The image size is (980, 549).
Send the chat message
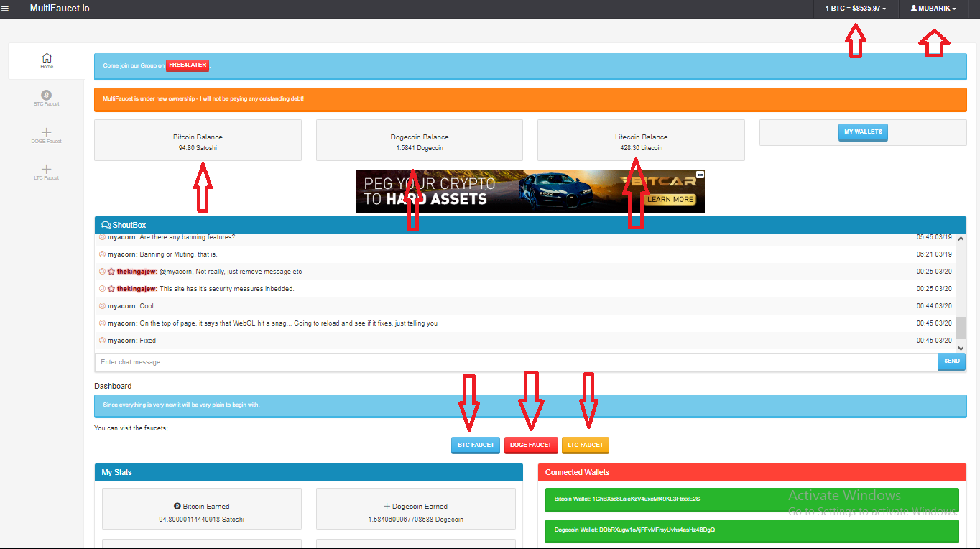pyautogui.click(x=951, y=361)
